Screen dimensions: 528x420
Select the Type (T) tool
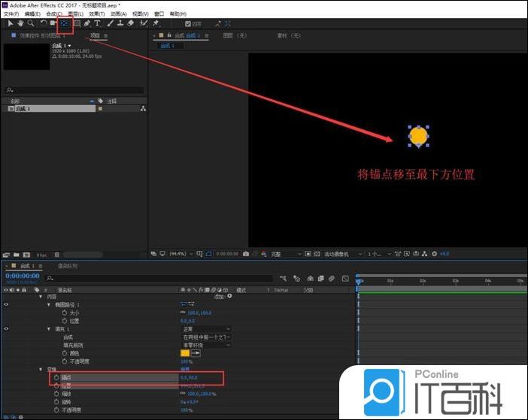pos(97,23)
